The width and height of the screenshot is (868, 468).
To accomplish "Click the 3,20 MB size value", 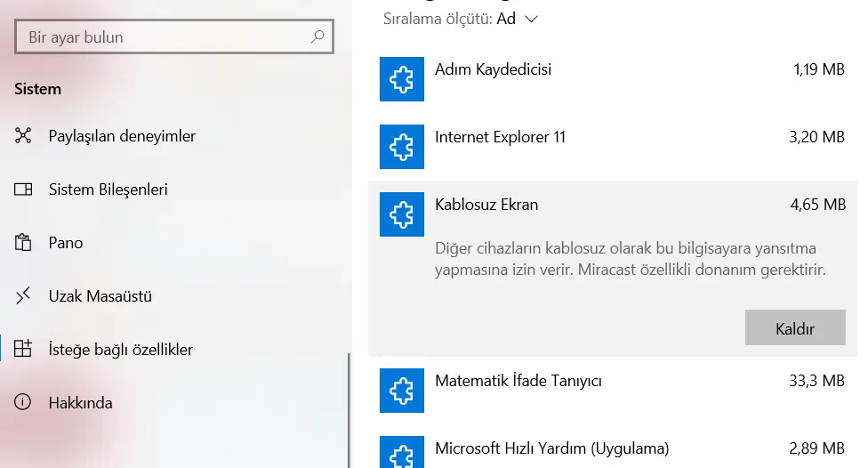I will 816,137.
